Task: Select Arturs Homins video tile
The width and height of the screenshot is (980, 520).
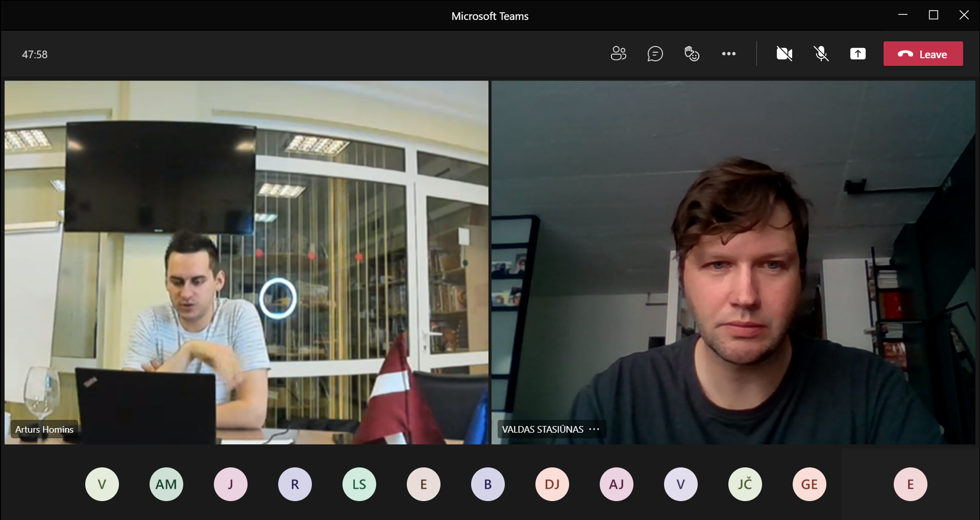Action: 247,262
